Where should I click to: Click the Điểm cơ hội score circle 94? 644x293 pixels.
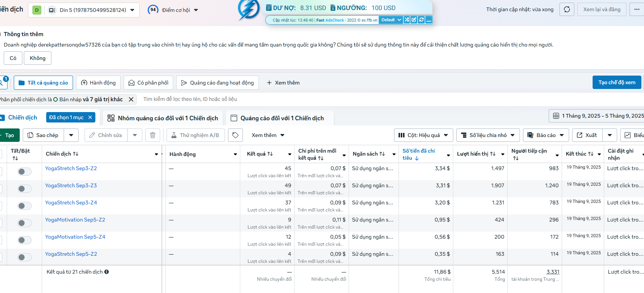click(153, 10)
